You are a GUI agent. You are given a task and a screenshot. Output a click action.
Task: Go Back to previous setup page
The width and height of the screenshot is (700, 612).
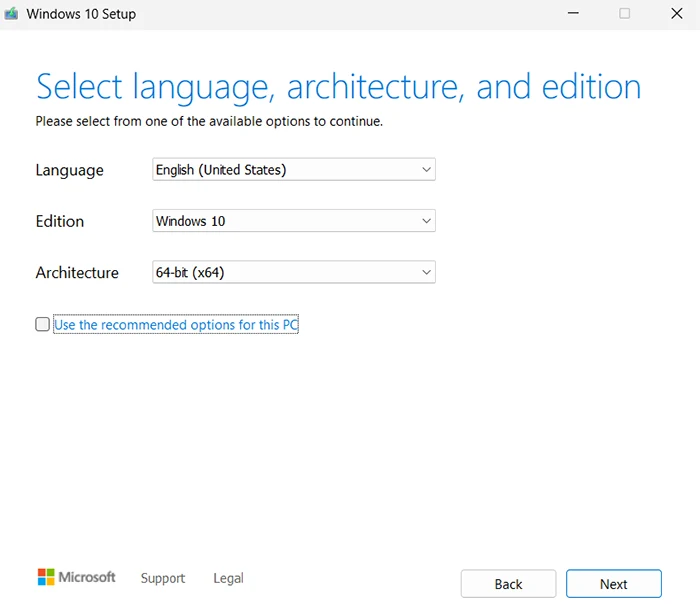(508, 583)
